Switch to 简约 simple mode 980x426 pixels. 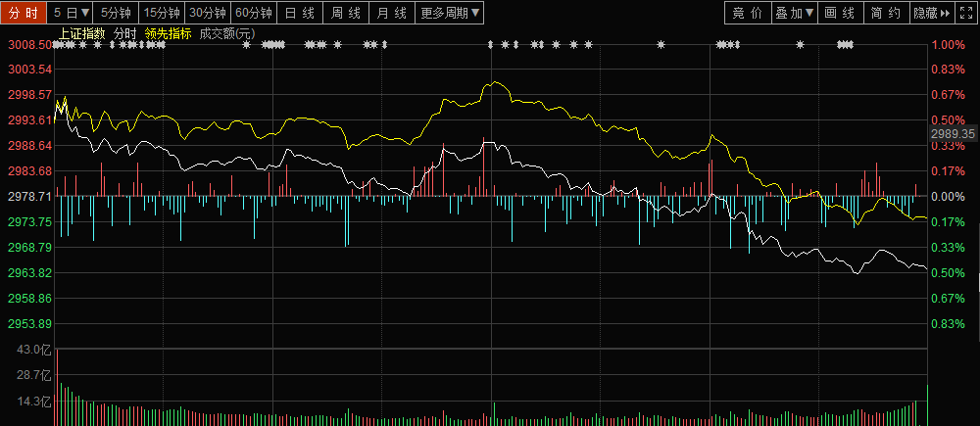coord(886,13)
